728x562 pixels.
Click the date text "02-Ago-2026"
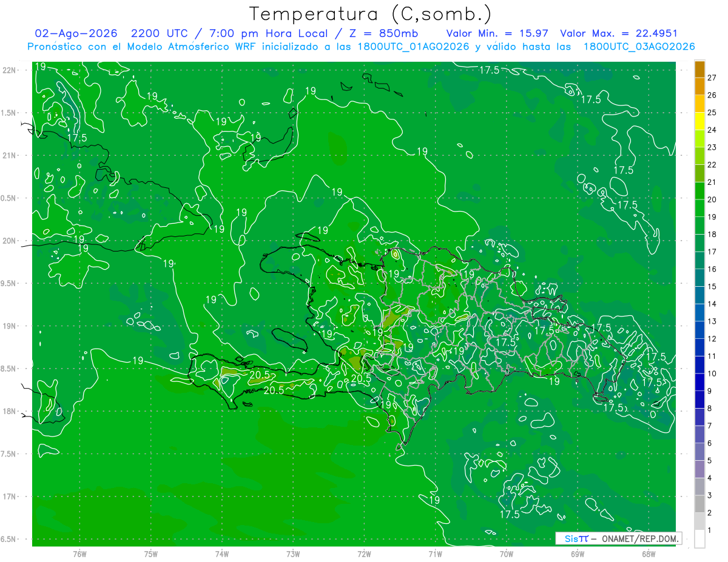76,33
